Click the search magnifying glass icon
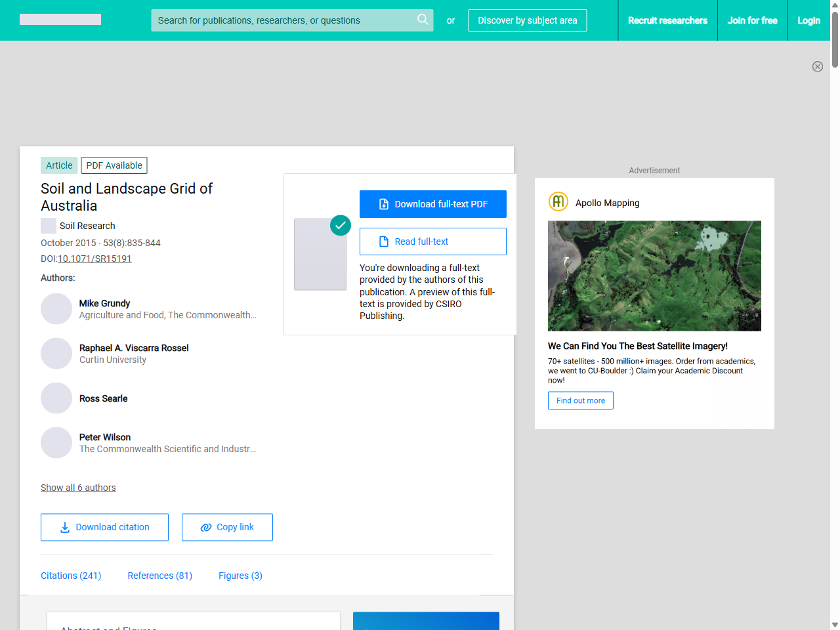 point(423,20)
